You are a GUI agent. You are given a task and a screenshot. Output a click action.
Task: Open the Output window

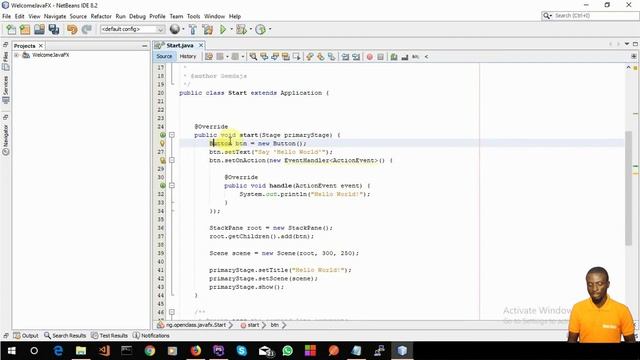point(26,336)
